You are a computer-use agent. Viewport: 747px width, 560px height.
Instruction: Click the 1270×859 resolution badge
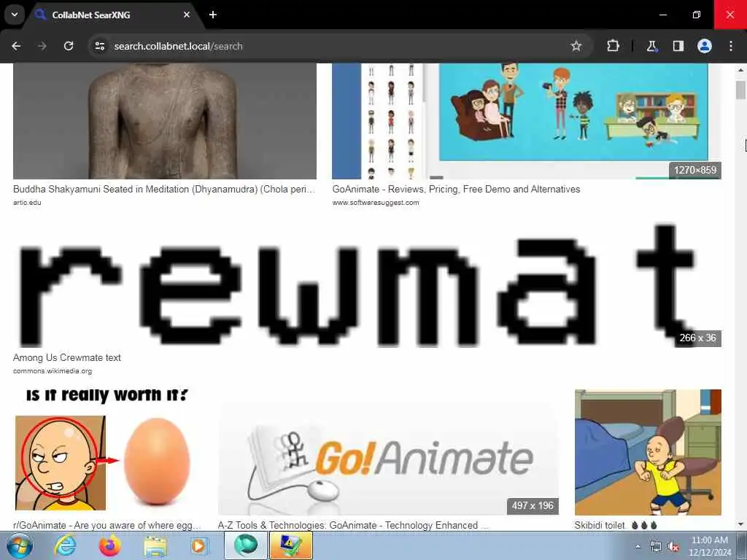click(695, 170)
